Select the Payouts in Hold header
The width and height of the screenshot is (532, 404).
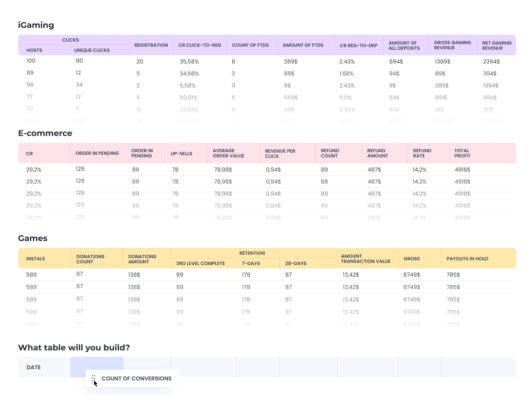pos(467,259)
